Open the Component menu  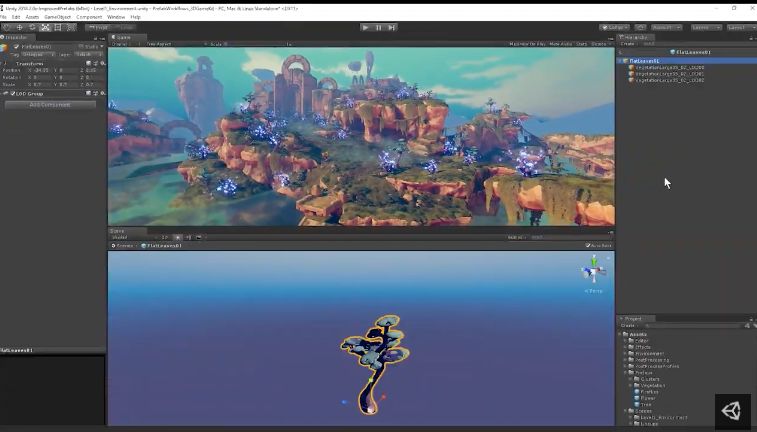(x=89, y=17)
